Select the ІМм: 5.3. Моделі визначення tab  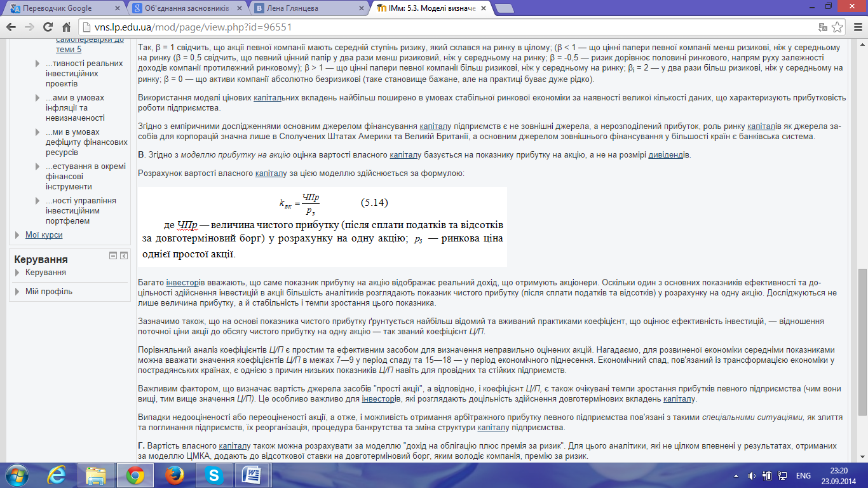(x=432, y=8)
